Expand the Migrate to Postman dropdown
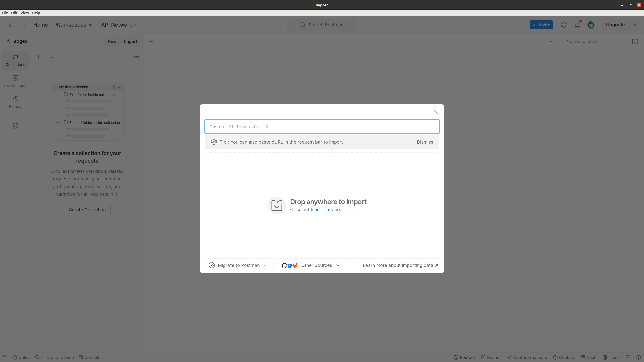 (x=238, y=265)
